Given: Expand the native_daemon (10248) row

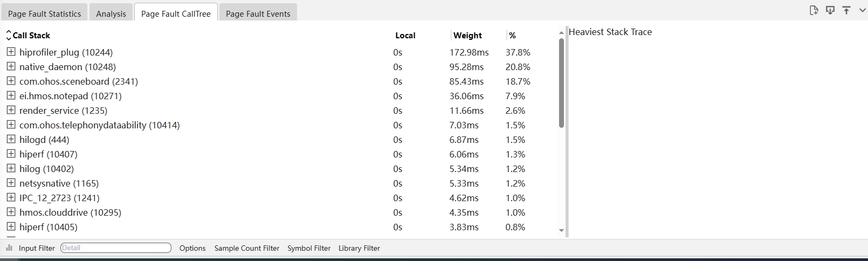Looking at the screenshot, I should [11, 67].
